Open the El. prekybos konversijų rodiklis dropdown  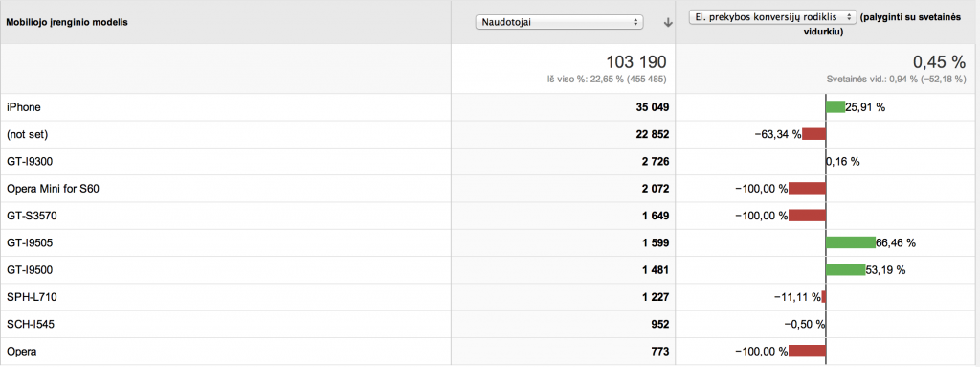[x=772, y=17]
